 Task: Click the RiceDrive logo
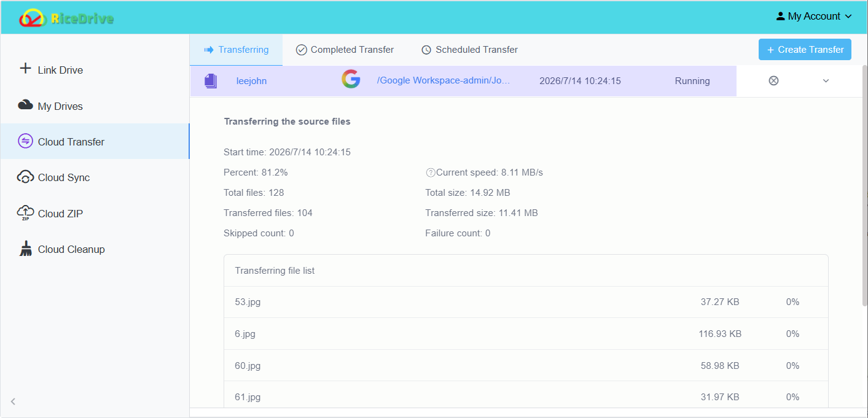[x=66, y=18]
